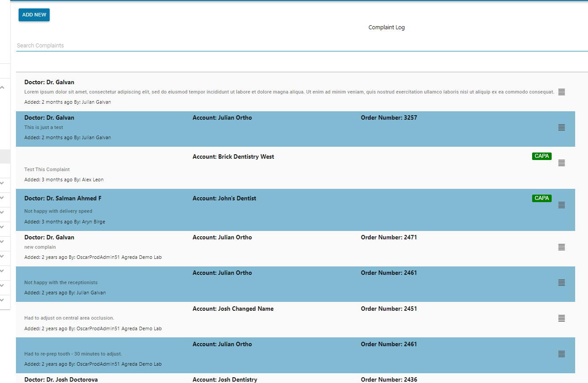This screenshot has height=383, width=588.
Task: Open the 'Not happy with delivery speed' complaint
Action: click(x=58, y=211)
